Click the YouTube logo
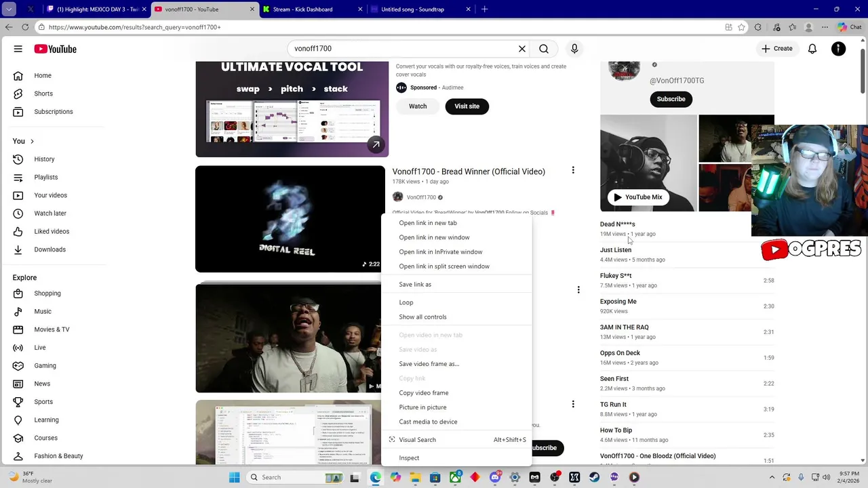This screenshot has width=868, height=488. tap(55, 49)
